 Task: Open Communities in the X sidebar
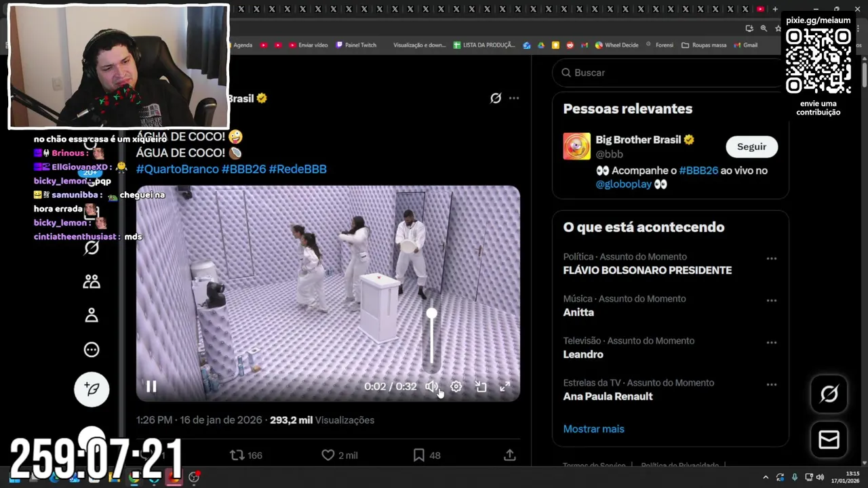click(x=92, y=281)
